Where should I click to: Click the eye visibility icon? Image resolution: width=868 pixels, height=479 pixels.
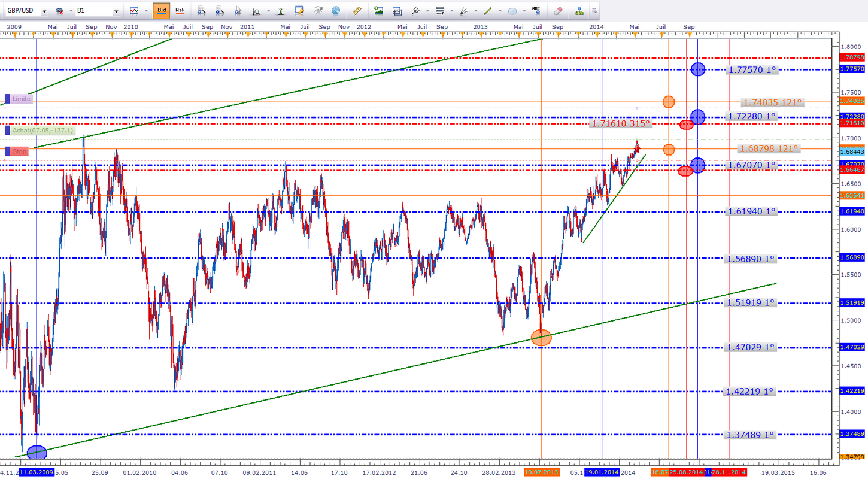pyautogui.click(x=319, y=11)
